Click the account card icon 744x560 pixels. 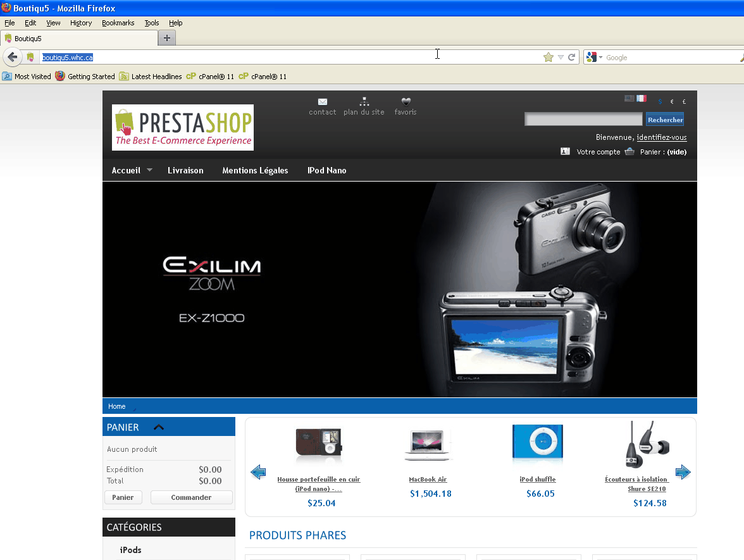565,151
